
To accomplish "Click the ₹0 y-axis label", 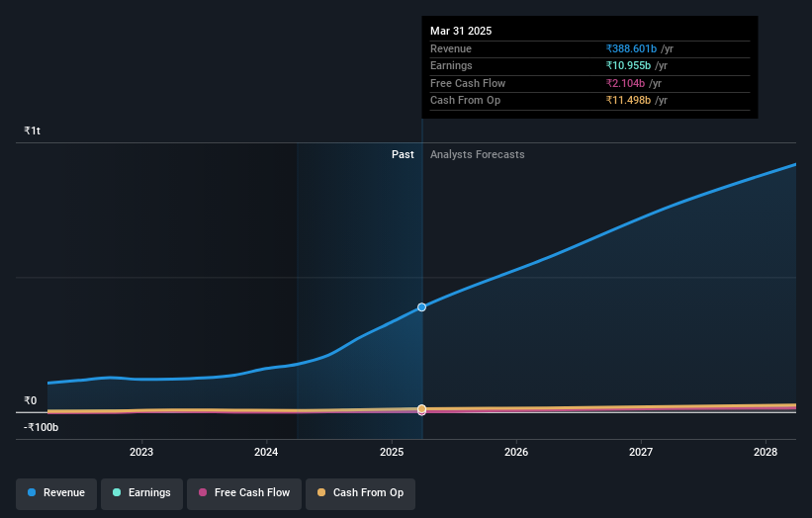I will pos(31,400).
